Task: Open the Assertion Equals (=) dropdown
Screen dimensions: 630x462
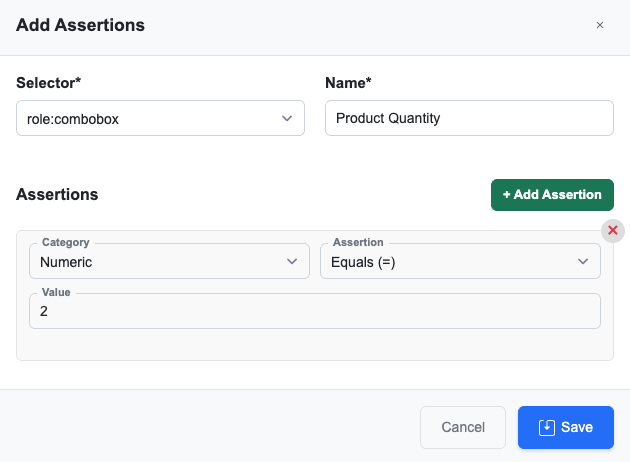Action: point(460,262)
